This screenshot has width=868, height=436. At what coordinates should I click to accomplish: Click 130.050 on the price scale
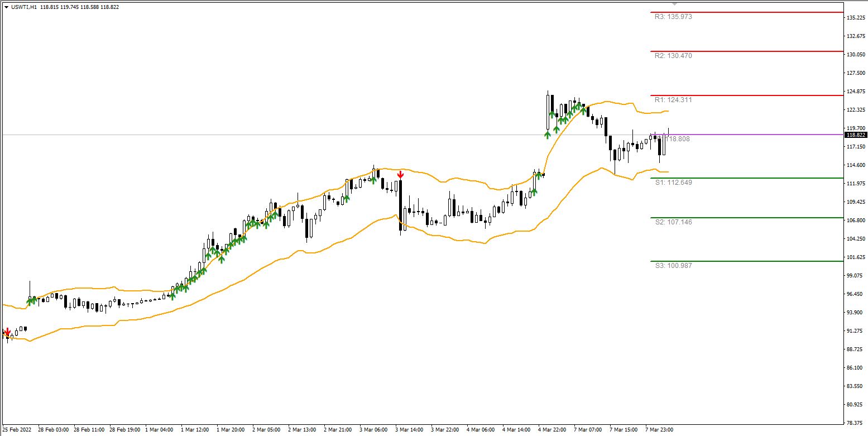click(x=856, y=55)
